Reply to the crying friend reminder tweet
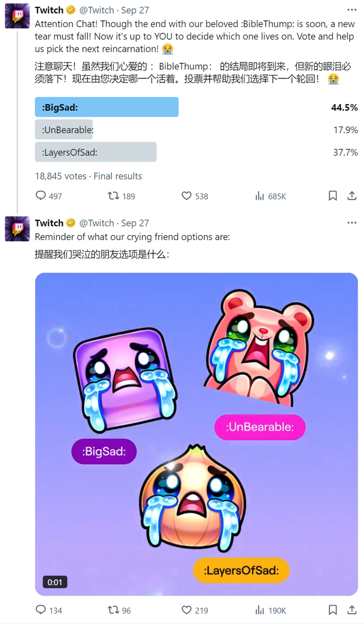The image size is (364, 624). click(48, 610)
